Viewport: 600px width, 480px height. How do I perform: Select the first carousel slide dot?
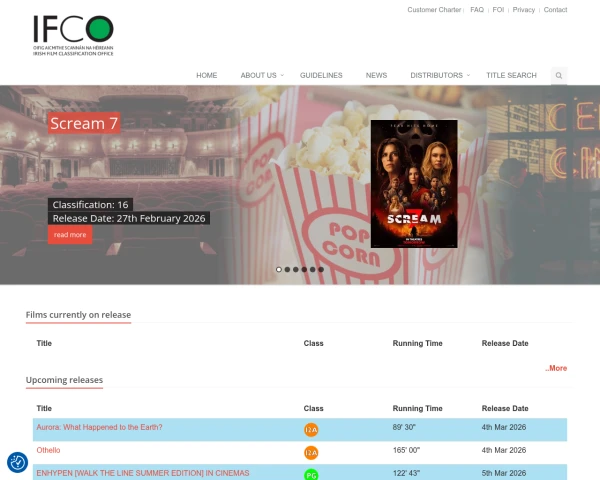(x=279, y=269)
